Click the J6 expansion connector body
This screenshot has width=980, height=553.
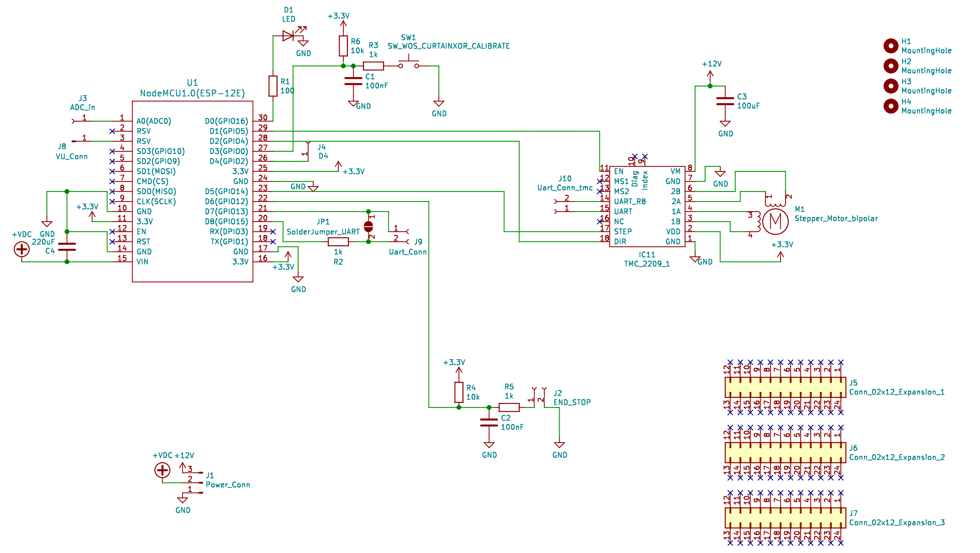coord(785,452)
